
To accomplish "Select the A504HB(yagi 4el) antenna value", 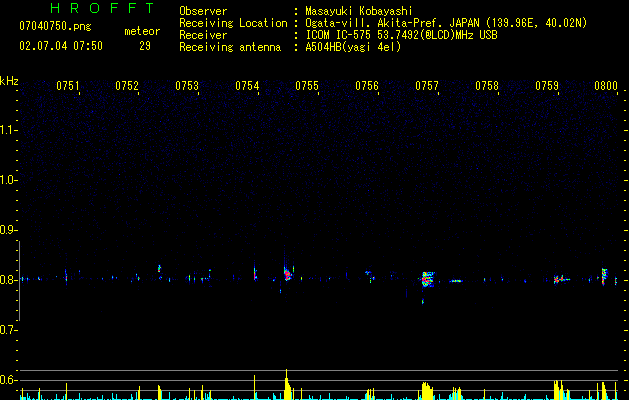I will pyautogui.click(x=353, y=47).
